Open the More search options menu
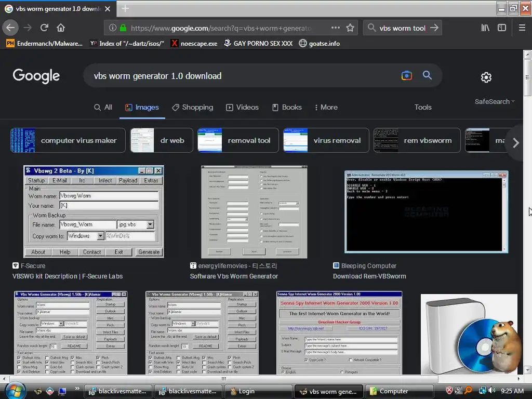Screen dimensions: 532x399 click(326, 107)
